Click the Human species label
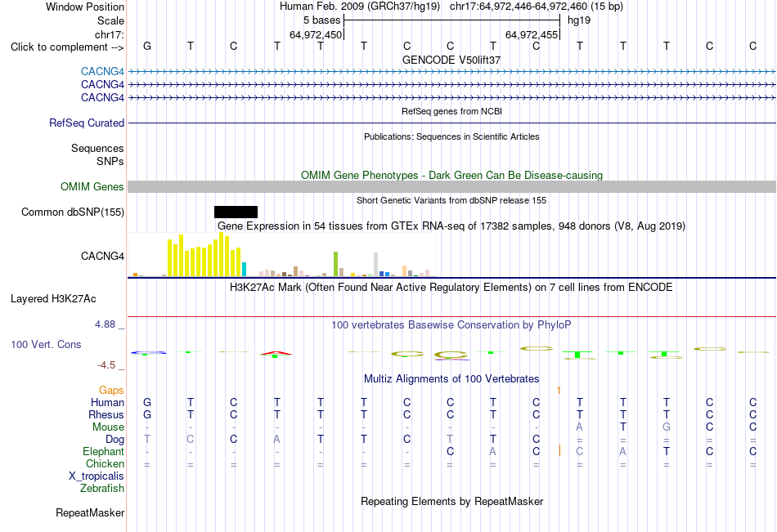 pyautogui.click(x=107, y=402)
